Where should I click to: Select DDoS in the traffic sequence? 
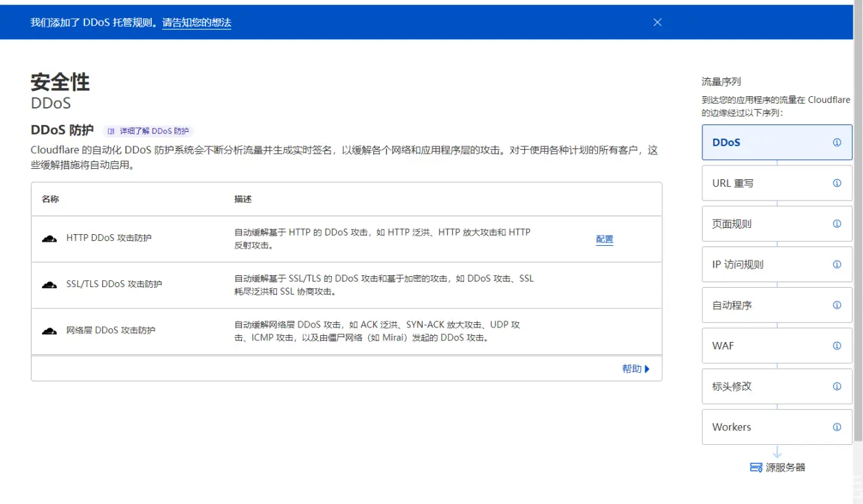(777, 142)
